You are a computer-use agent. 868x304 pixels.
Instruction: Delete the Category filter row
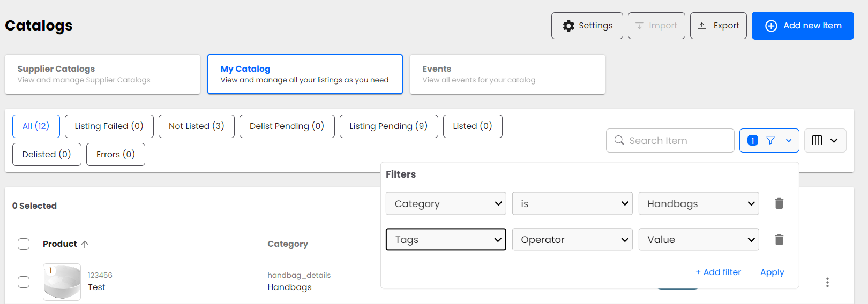(x=779, y=203)
